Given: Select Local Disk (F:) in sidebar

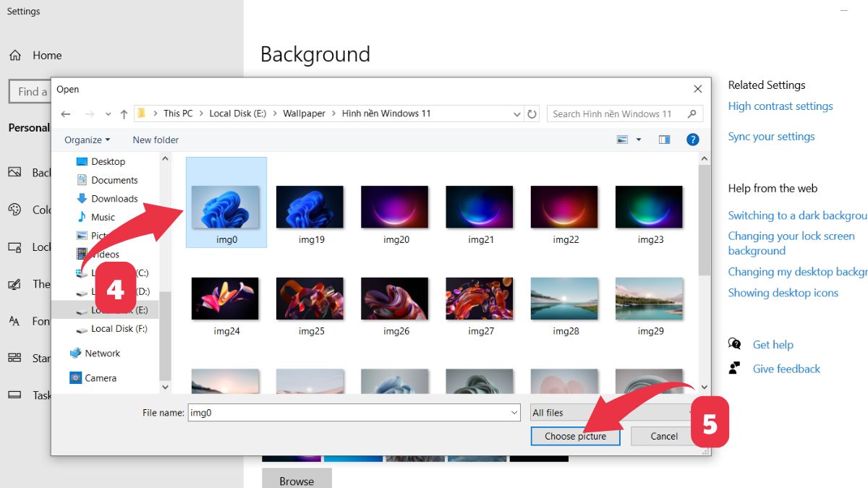Looking at the screenshot, I should tap(119, 328).
